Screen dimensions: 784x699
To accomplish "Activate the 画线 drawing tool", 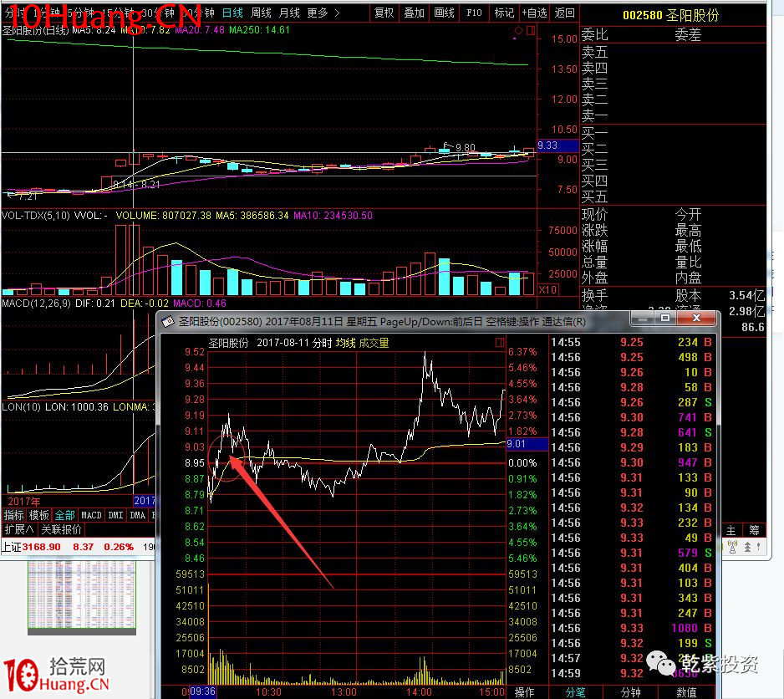I will tap(444, 13).
